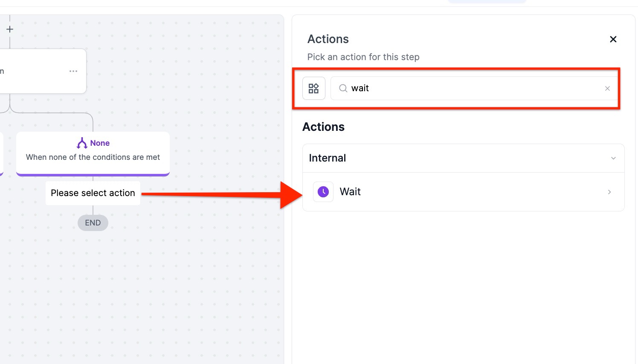Click the plus icon to add a step
The width and height of the screenshot is (638, 364).
click(10, 29)
